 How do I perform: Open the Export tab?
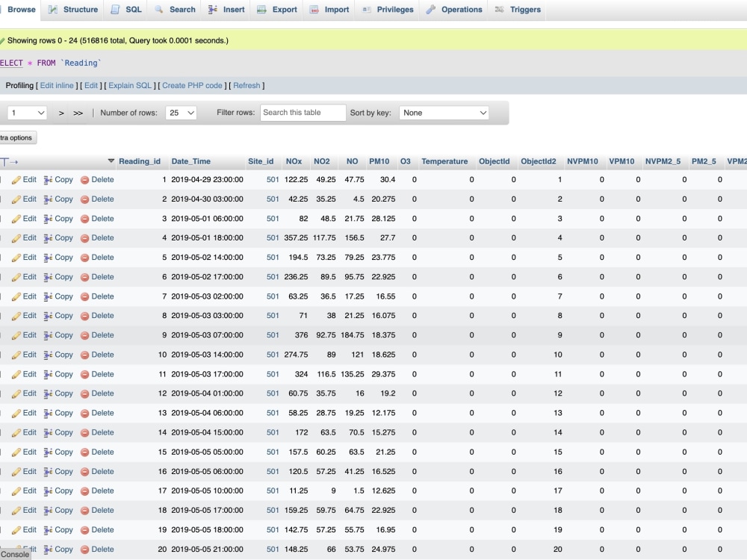point(277,10)
